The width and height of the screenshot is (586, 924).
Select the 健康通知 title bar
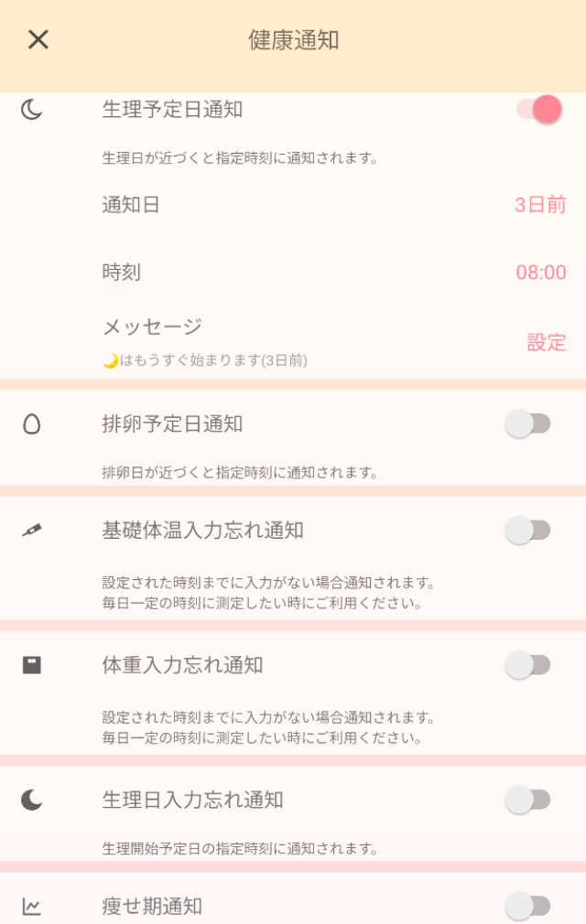tap(293, 39)
